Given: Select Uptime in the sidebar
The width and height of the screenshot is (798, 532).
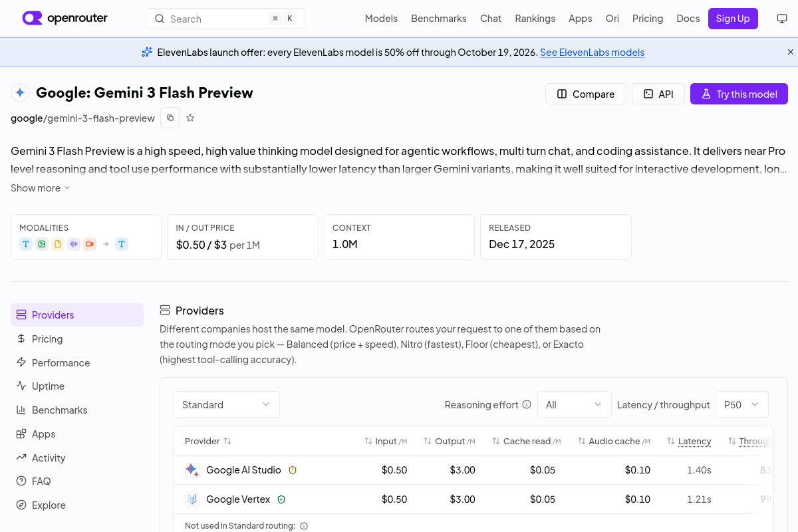Looking at the screenshot, I should pos(77,386).
